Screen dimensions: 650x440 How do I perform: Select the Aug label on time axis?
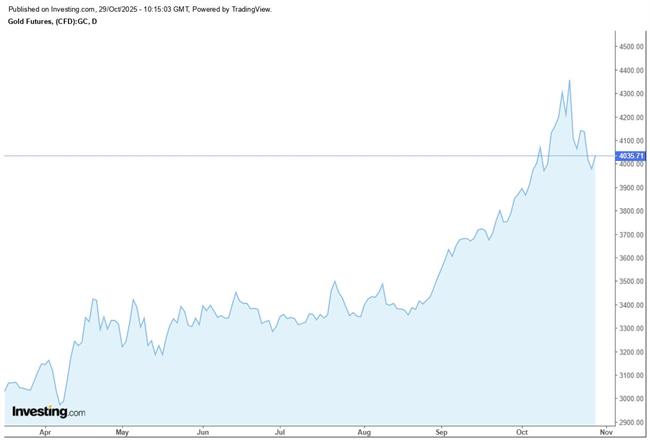tap(364, 433)
